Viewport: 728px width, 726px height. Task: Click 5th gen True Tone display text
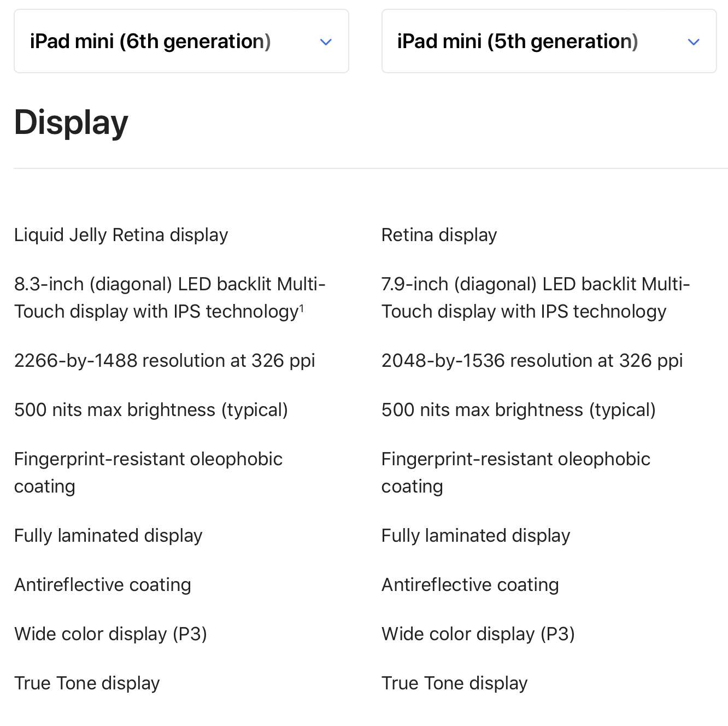click(454, 683)
